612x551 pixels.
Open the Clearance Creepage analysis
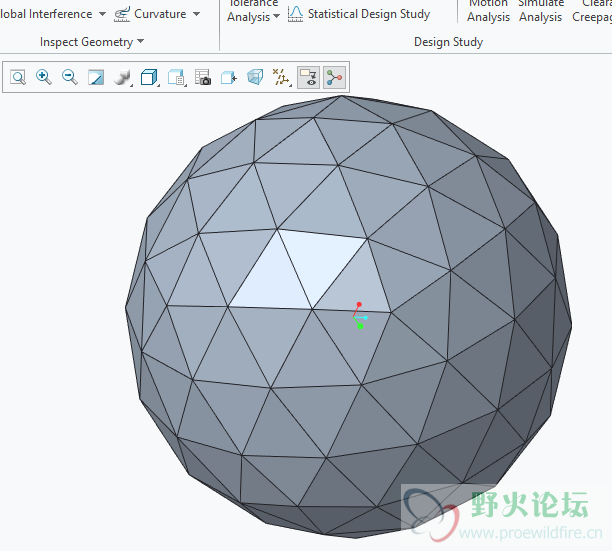point(592,11)
